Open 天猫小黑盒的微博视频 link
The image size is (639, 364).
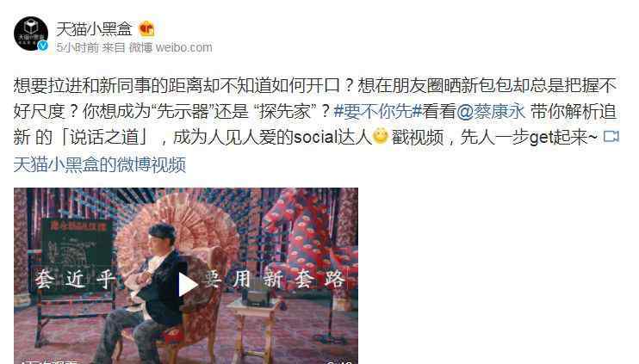[x=100, y=164]
